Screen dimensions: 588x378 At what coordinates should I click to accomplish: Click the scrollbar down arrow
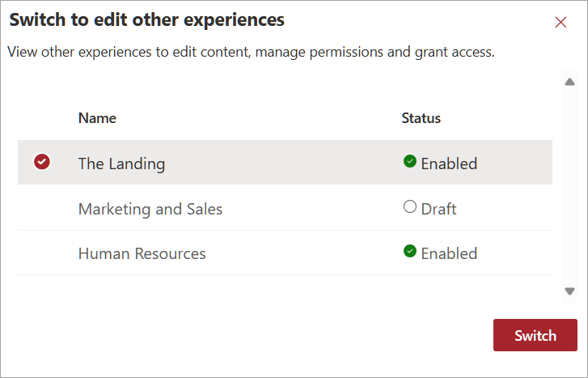tap(569, 291)
